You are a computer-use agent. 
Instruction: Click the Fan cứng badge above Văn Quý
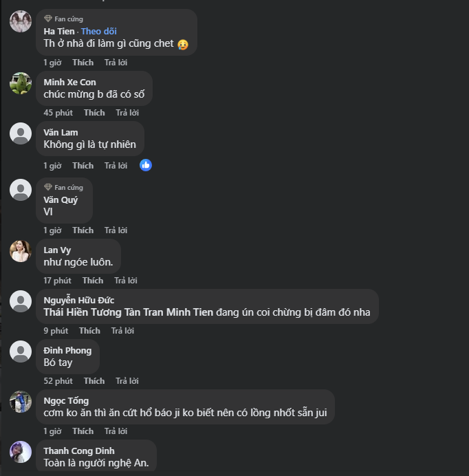(x=64, y=187)
